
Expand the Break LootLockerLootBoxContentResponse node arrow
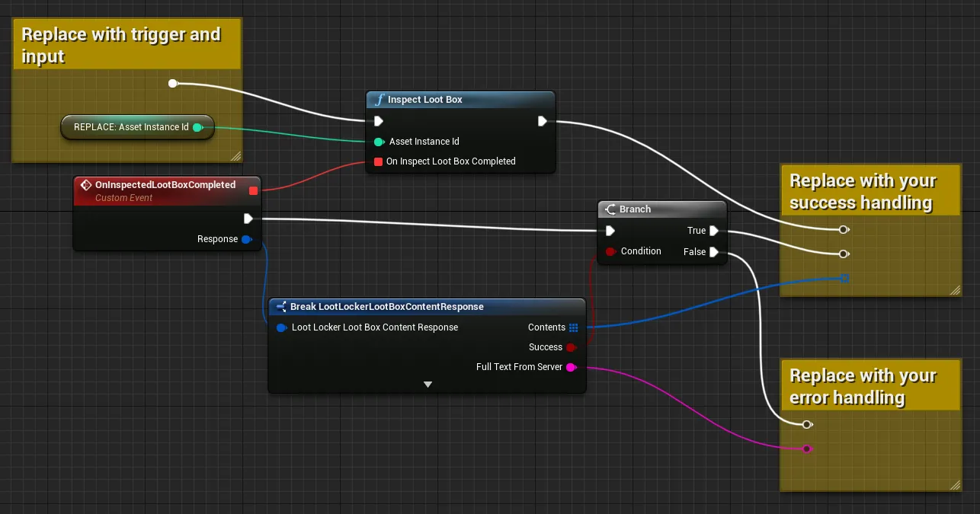click(428, 385)
